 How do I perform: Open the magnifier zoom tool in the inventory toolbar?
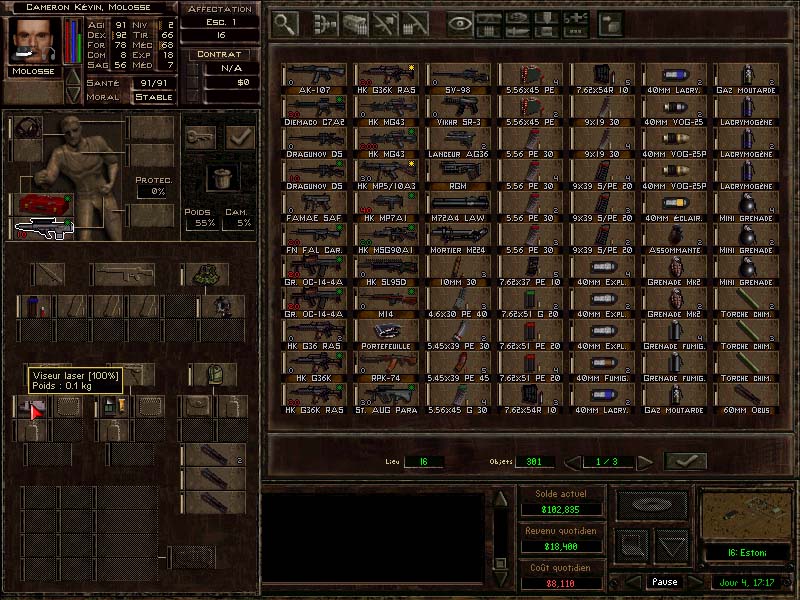(285, 24)
